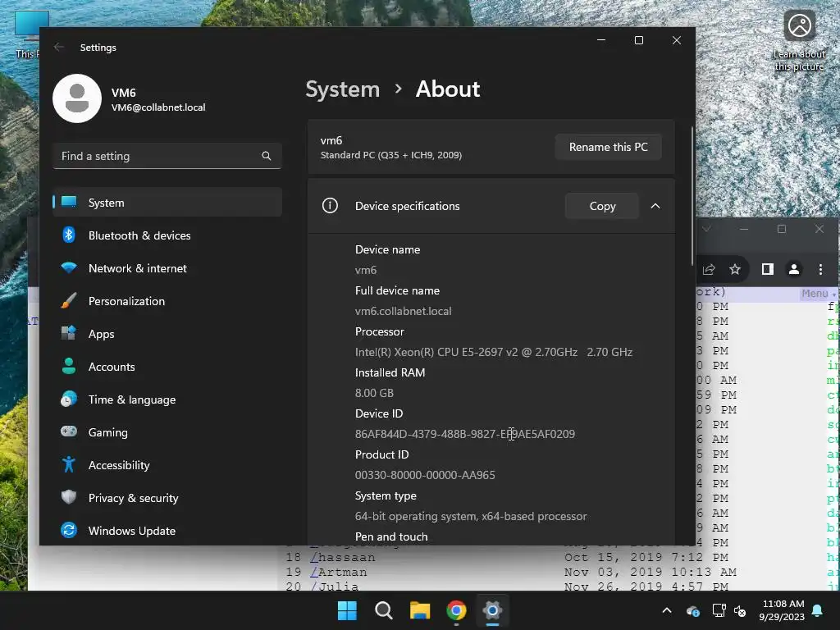Viewport: 840px width, 630px height.
Task: Show hidden system tray icons
Action: (x=667, y=610)
